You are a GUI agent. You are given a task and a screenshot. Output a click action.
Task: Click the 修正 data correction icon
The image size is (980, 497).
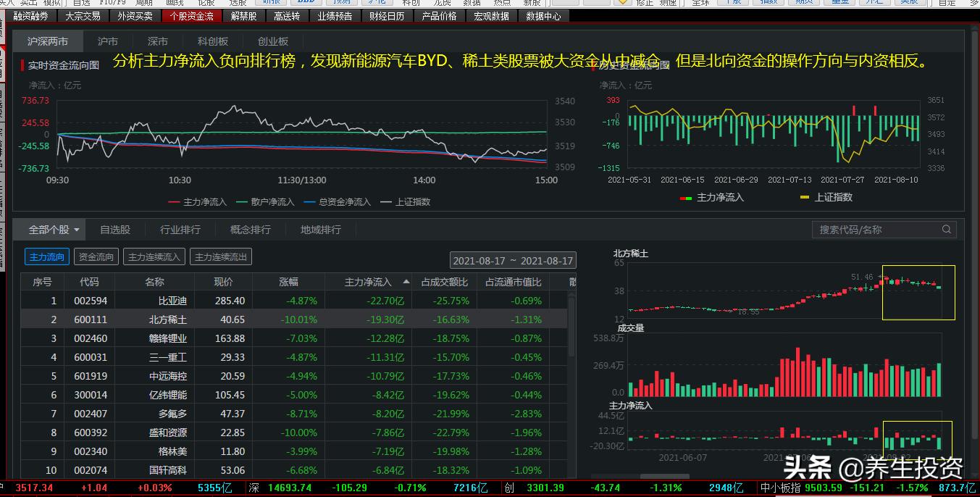[x=645, y=2]
